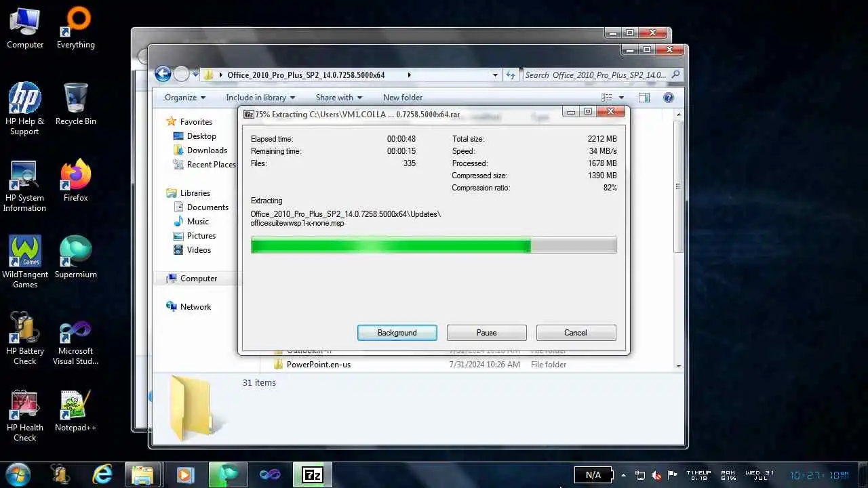Expand the Organize menu

(184, 98)
